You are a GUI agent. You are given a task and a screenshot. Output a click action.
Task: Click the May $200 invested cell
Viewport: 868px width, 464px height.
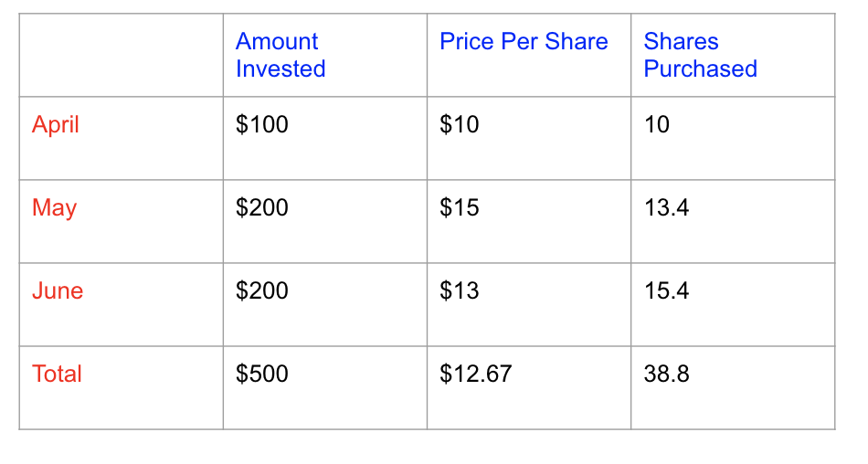(262, 208)
